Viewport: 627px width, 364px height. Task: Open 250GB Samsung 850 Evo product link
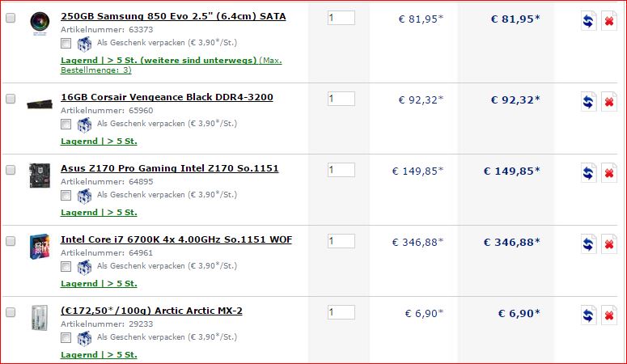coord(173,16)
